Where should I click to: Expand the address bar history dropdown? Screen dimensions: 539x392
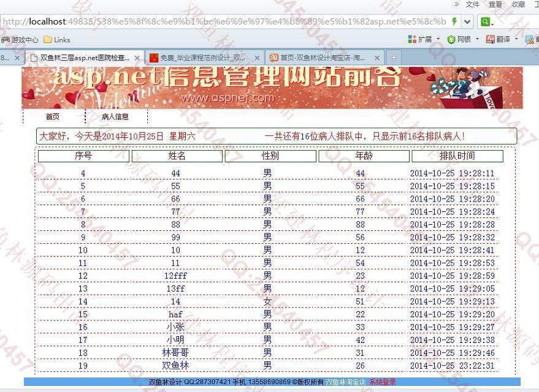pos(467,21)
